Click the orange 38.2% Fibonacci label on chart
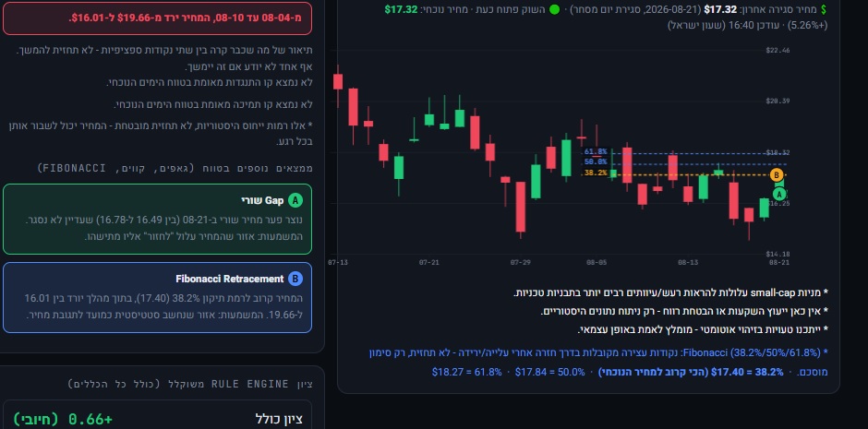Viewport: 868px width, 429px height. [596, 173]
